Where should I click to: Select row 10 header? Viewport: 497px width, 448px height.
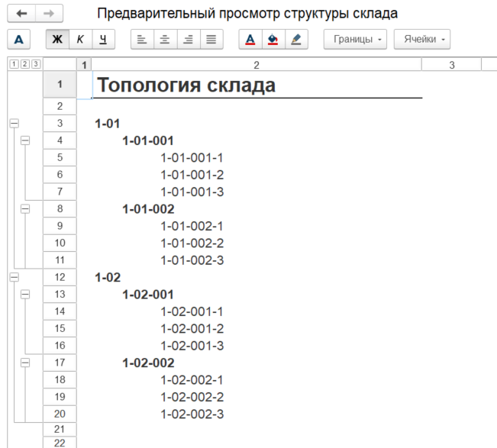point(60,243)
